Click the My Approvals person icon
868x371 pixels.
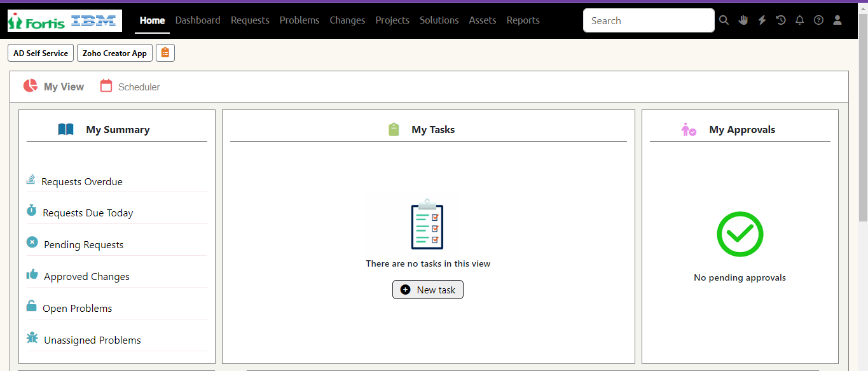point(689,129)
